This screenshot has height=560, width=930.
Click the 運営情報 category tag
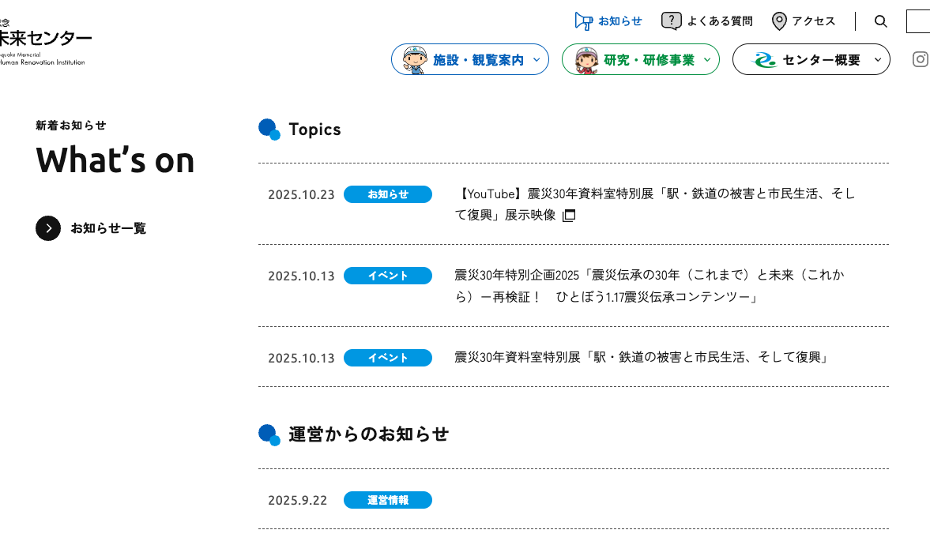point(387,500)
